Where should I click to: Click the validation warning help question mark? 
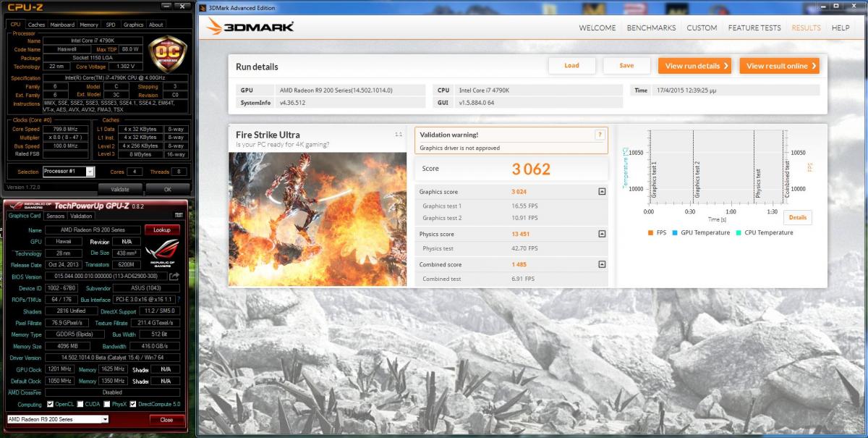(x=600, y=135)
